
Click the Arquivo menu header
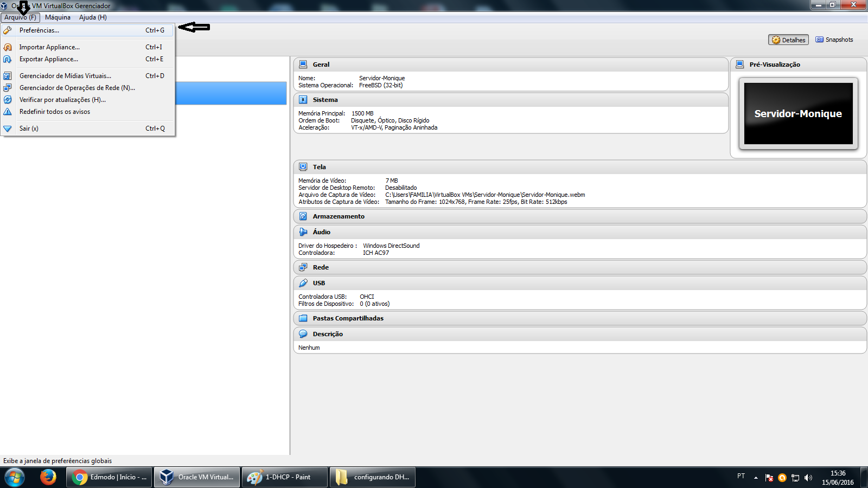coord(20,17)
